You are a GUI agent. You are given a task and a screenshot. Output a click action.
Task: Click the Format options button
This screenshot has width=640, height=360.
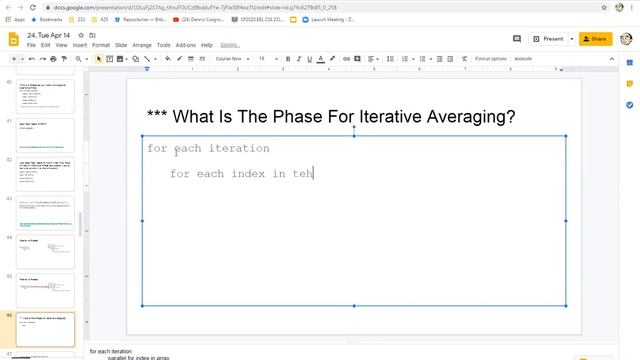click(491, 59)
